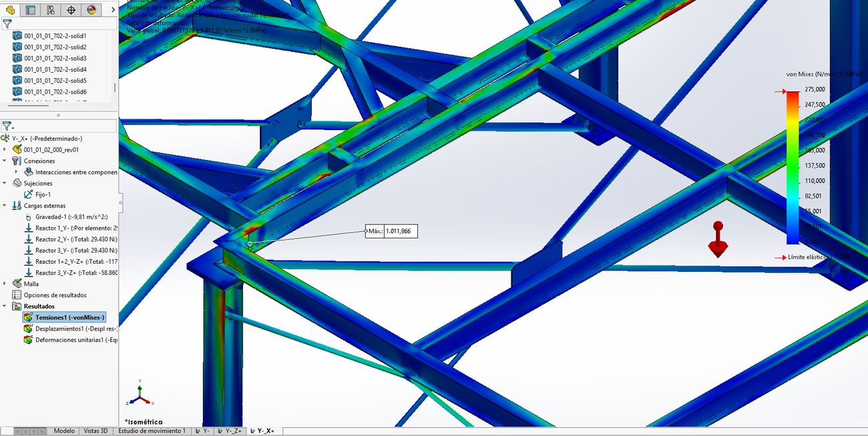868x436 pixels.
Task: Click the 275,000 legend maximum value
Action: pyautogui.click(x=813, y=89)
